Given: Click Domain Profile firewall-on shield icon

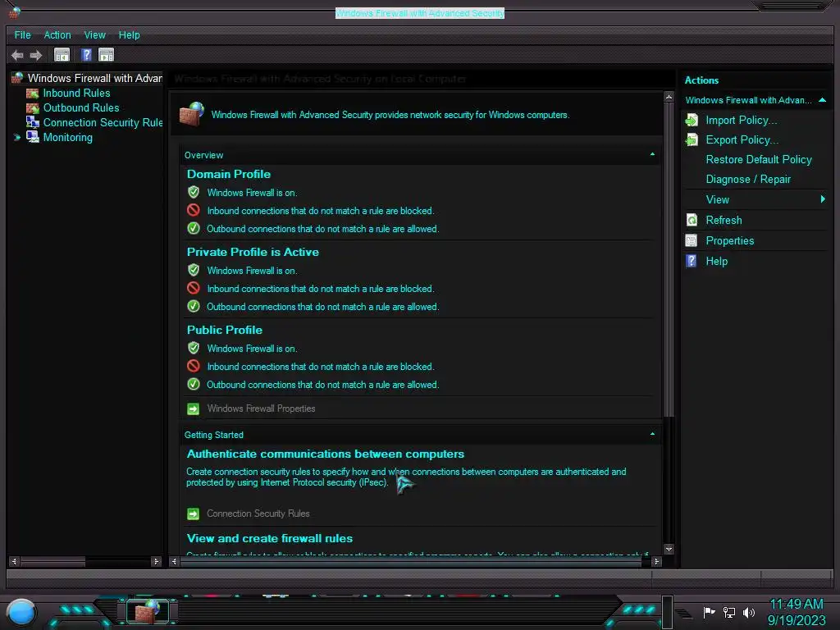Looking at the screenshot, I should coord(194,192).
